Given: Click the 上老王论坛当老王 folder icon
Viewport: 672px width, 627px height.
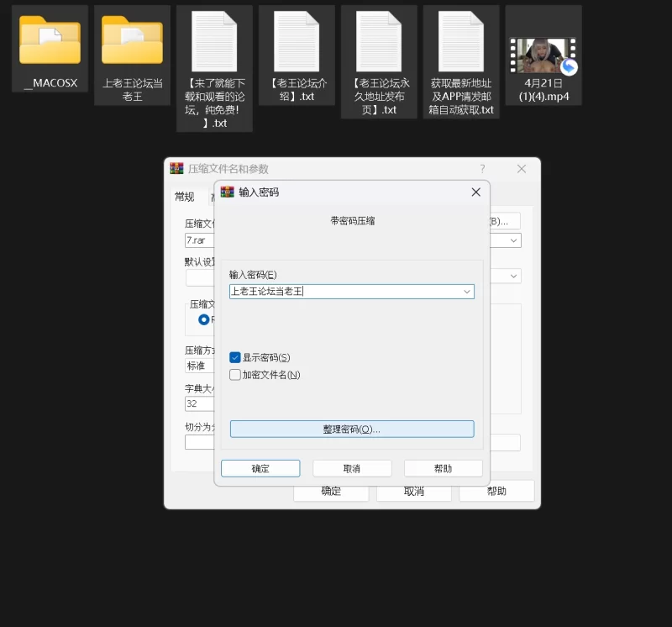Looking at the screenshot, I should pyautogui.click(x=132, y=40).
